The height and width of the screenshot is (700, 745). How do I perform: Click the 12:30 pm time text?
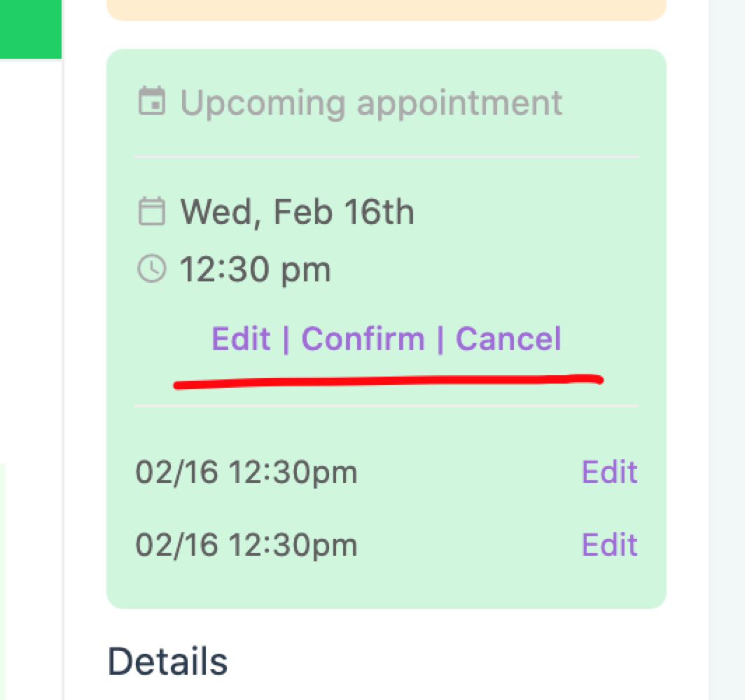(x=255, y=270)
